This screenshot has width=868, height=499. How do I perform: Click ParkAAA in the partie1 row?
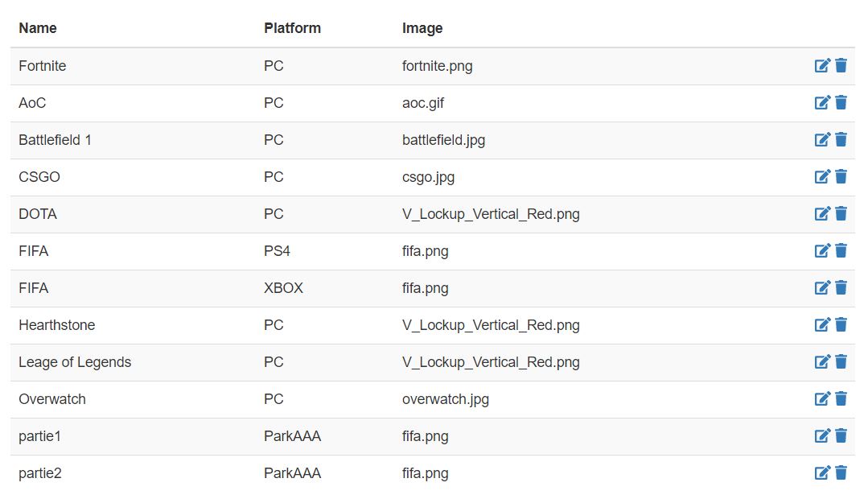[292, 436]
